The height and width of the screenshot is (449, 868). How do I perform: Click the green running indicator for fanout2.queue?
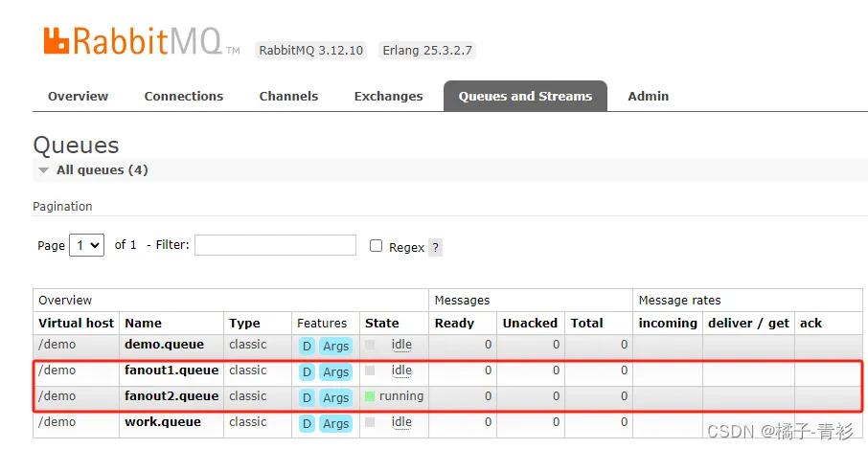(x=370, y=396)
